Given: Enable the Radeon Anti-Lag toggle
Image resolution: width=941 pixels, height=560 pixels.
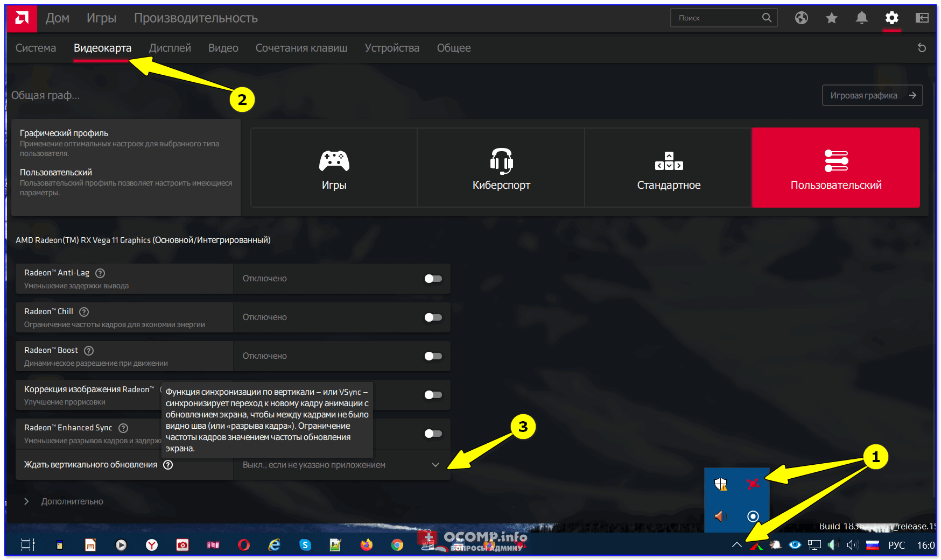Looking at the screenshot, I should coord(433,279).
